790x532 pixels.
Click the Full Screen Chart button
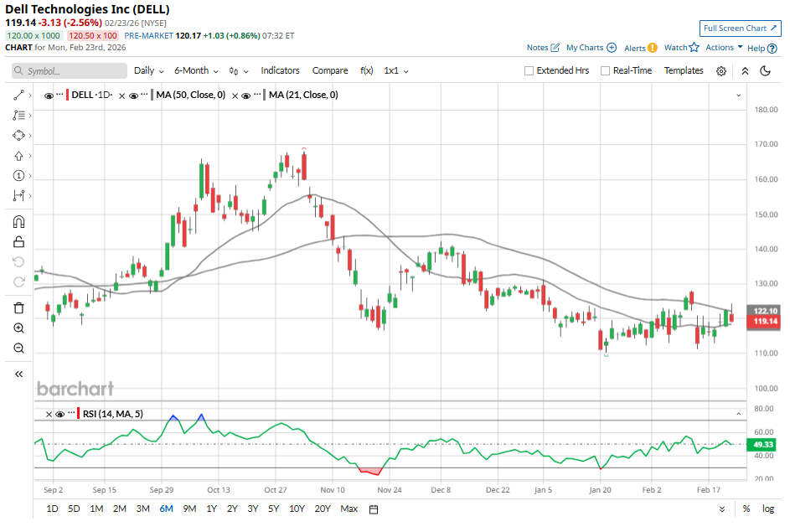(x=741, y=28)
